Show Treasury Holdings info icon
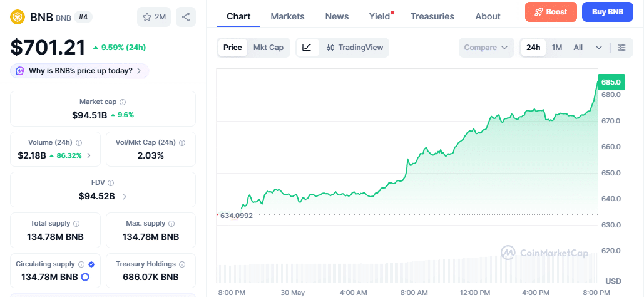This screenshot has width=644, height=297. 182,264
